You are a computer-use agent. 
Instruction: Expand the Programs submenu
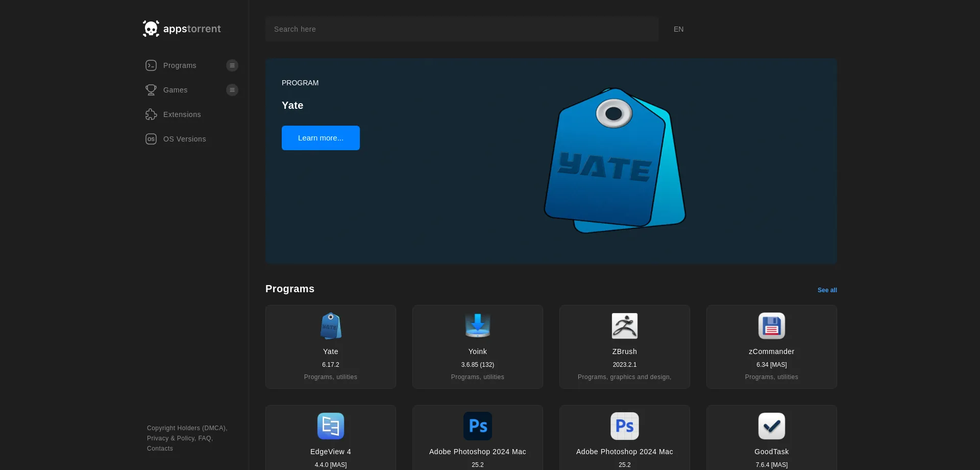[232, 65]
